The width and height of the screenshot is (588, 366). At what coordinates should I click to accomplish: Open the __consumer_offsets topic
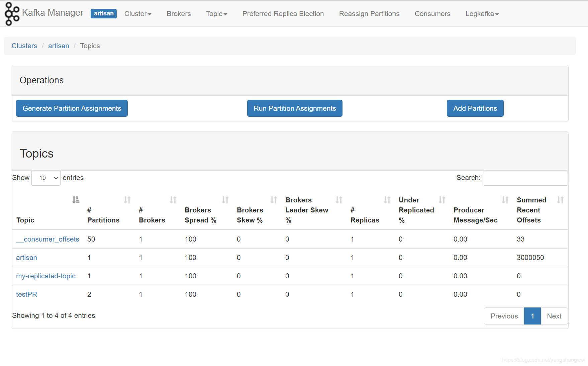pyautogui.click(x=47, y=239)
